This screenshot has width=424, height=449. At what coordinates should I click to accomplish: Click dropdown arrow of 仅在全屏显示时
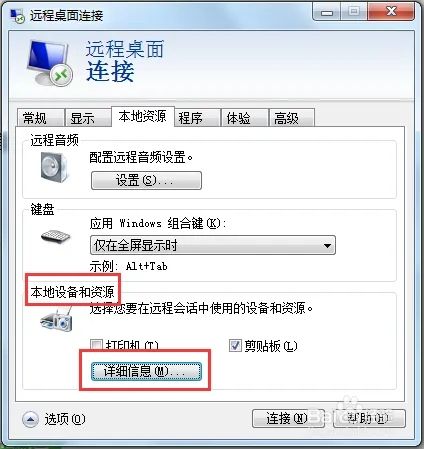tap(327, 246)
